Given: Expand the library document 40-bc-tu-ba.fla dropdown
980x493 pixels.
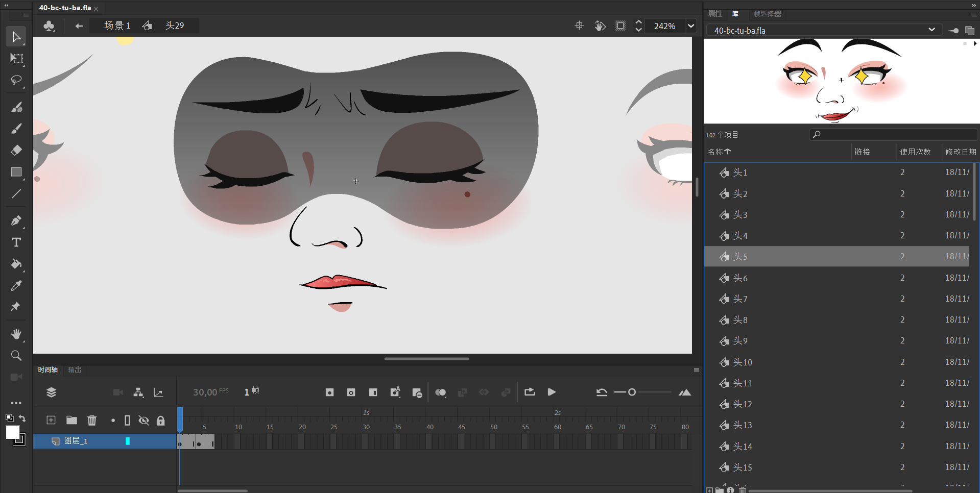Looking at the screenshot, I should coord(931,30).
